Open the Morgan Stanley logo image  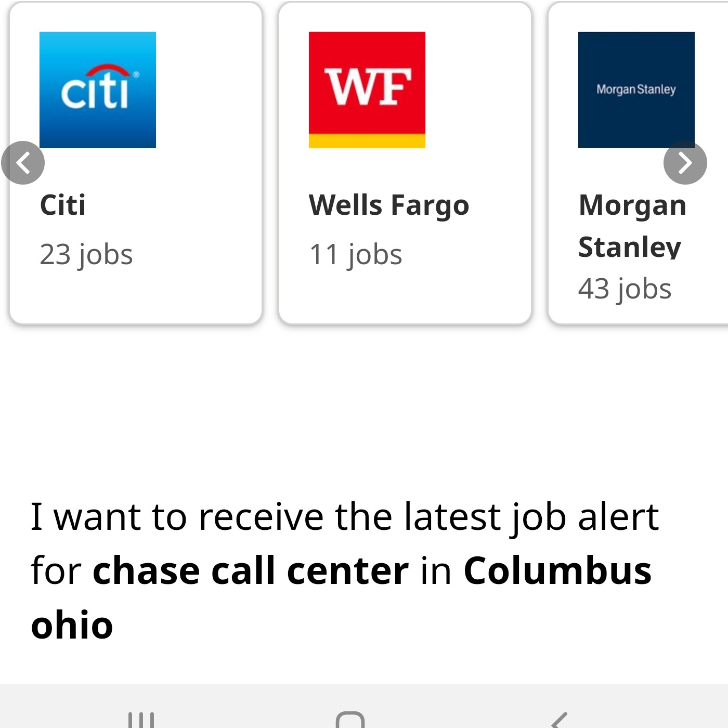pyautogui.click(x=636, y=90)
